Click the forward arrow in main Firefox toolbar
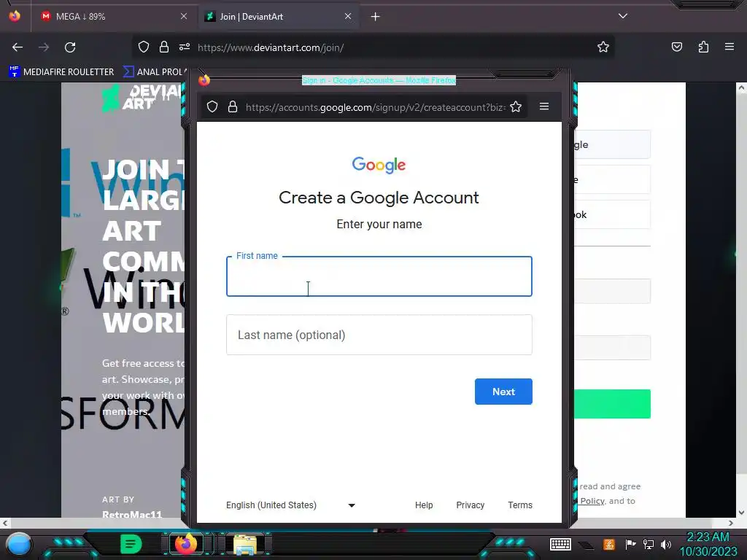The height and width of the screenshot is (560, 747). tap(44, 47)
